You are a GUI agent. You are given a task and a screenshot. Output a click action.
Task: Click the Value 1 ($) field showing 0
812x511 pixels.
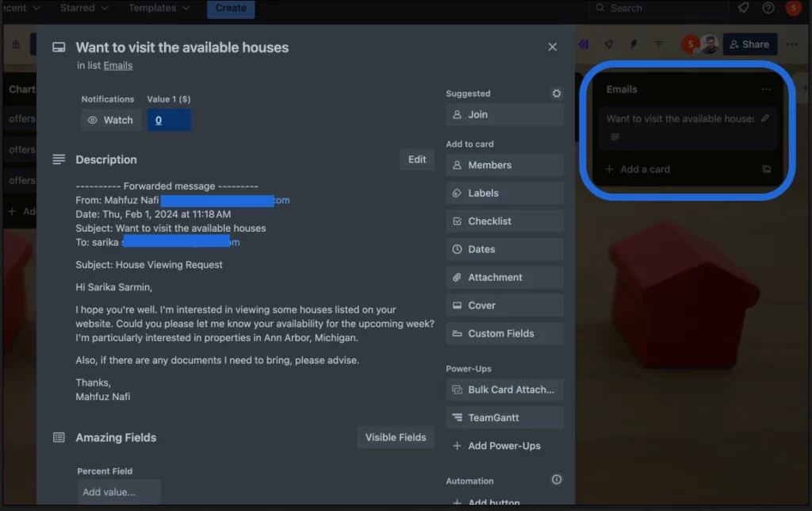(169, 121)
